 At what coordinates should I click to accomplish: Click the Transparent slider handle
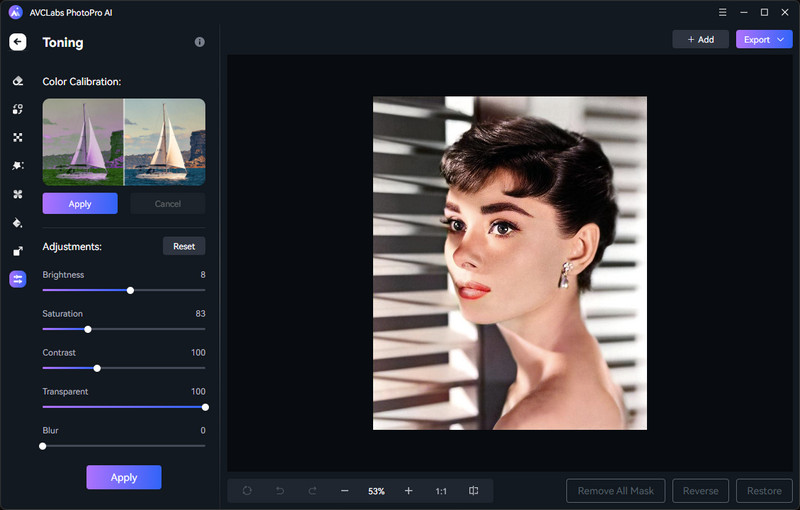tap(205, 407)
